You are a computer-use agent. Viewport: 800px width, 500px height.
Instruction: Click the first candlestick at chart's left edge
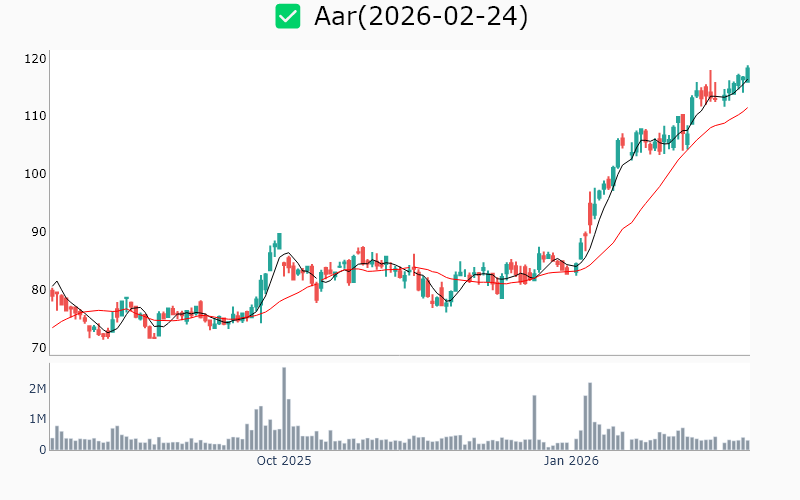52,294
